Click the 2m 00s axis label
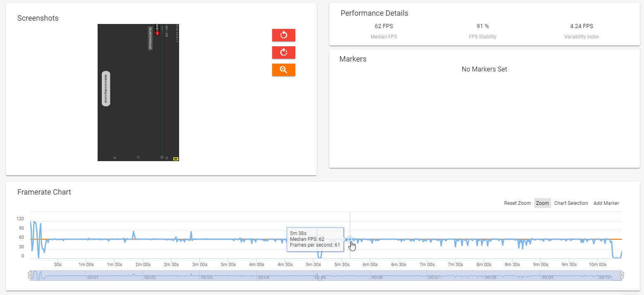 point(143,264)
